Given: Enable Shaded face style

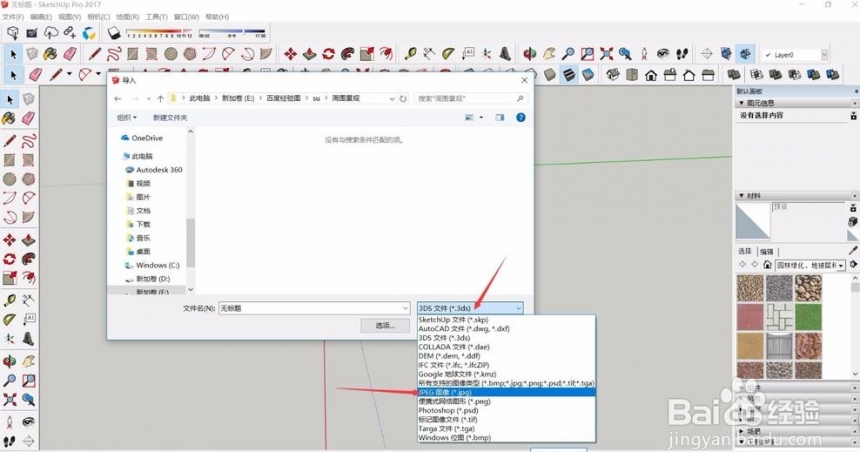Looking at the screenshot, I should click(550, 74).
